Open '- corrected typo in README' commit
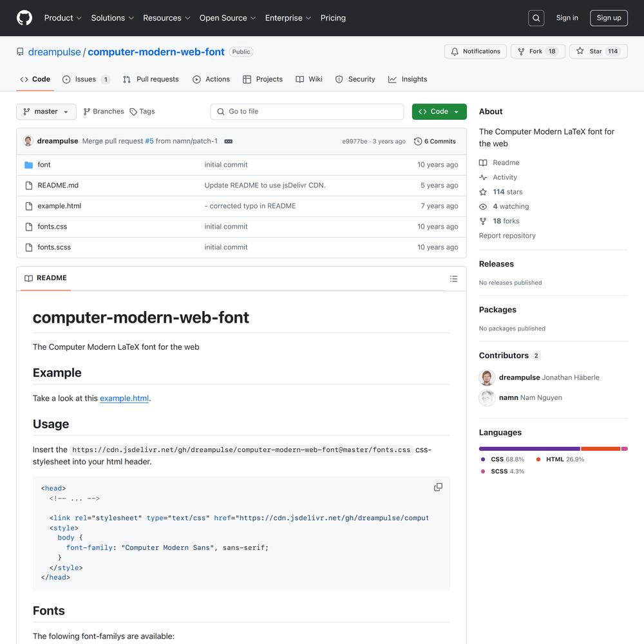 (250, 206)
